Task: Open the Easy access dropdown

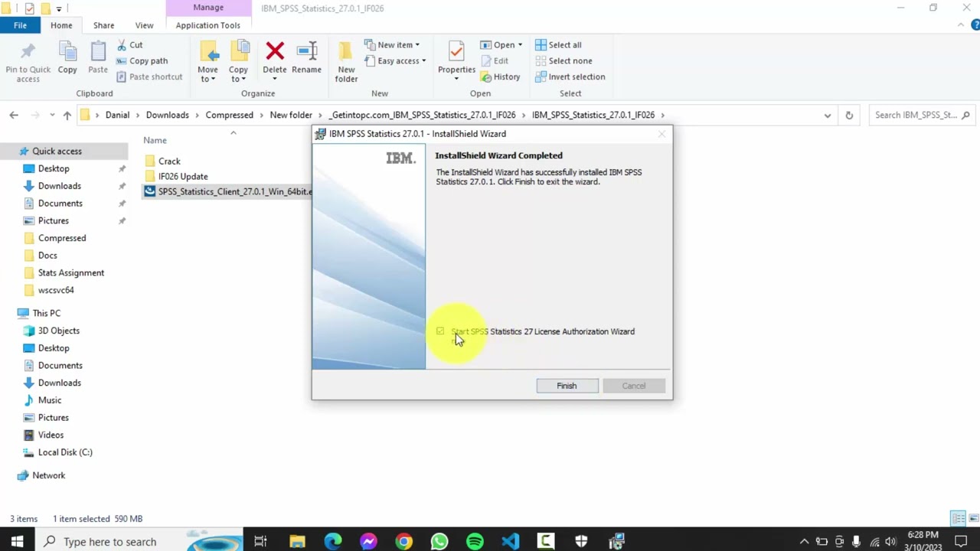Action: coord(394,61)
